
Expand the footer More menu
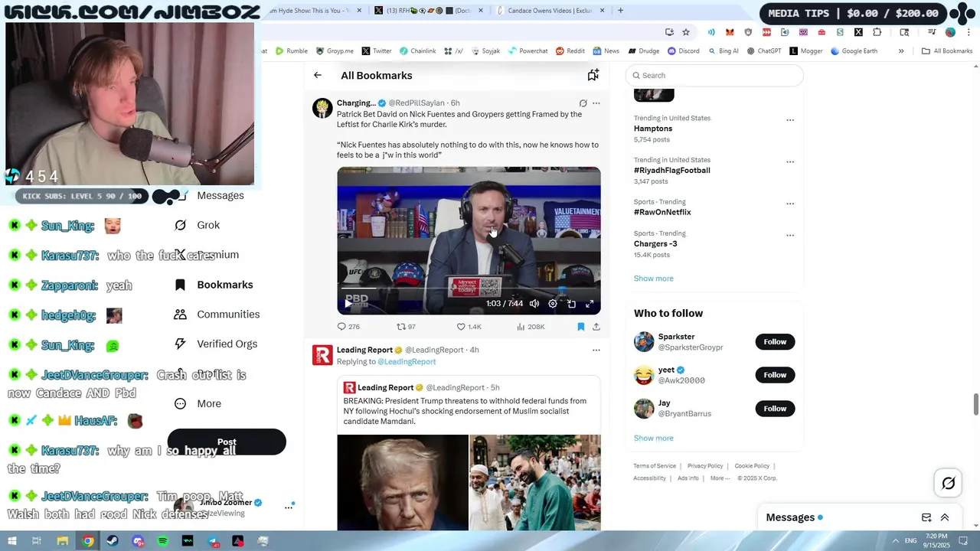click(720, 478)
